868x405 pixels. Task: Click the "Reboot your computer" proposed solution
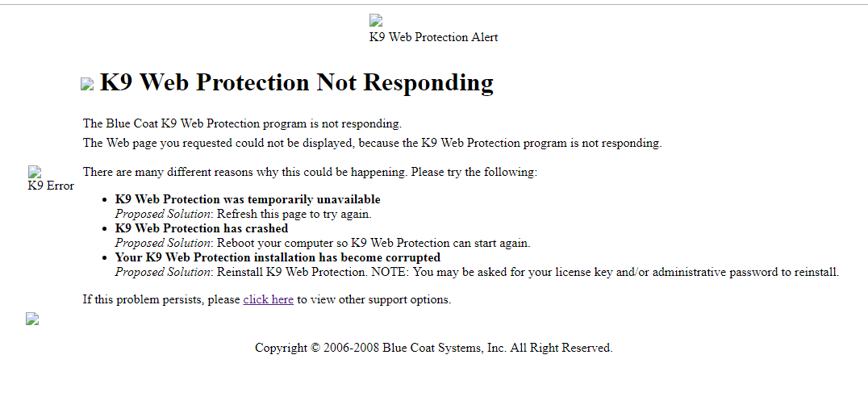coord(373,243)
